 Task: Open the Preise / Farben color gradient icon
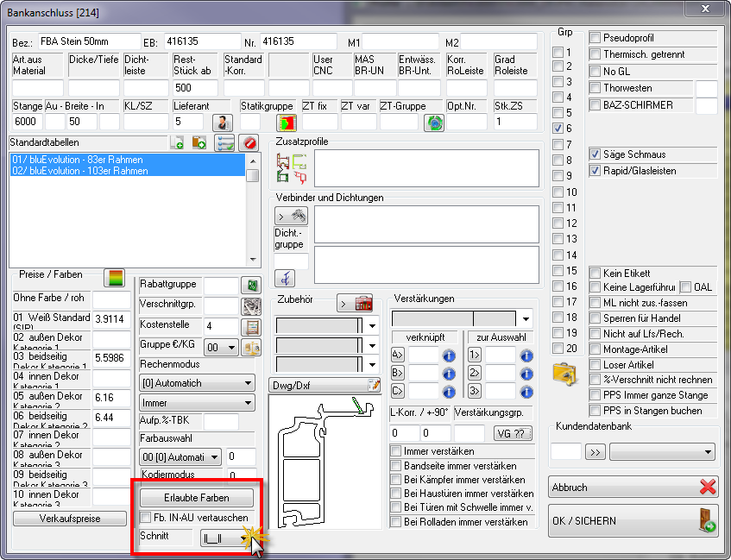(115, 278)
